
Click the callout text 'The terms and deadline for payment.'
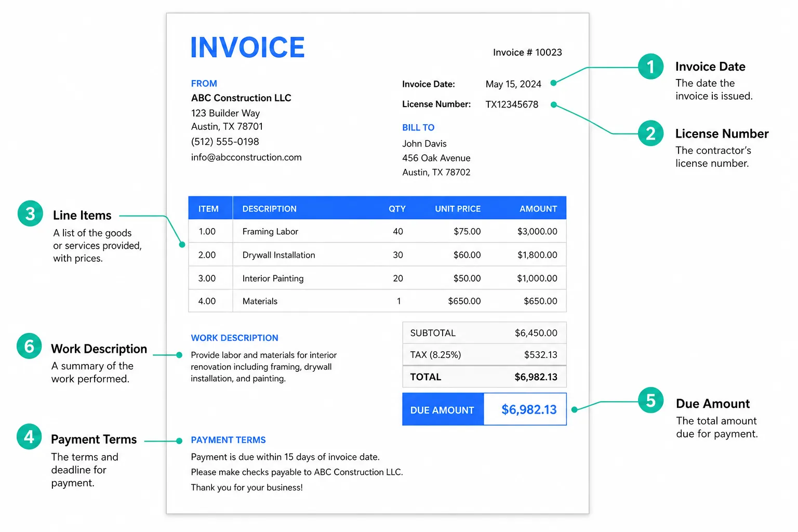85,470
